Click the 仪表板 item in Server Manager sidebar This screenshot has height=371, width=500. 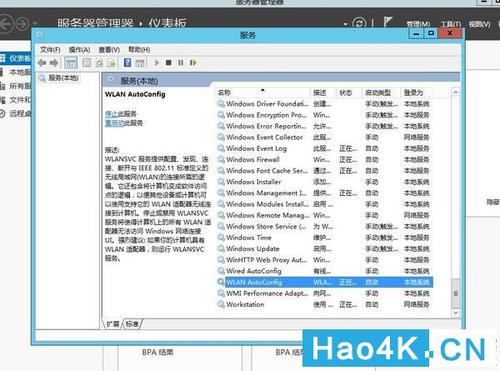(16, 59)
